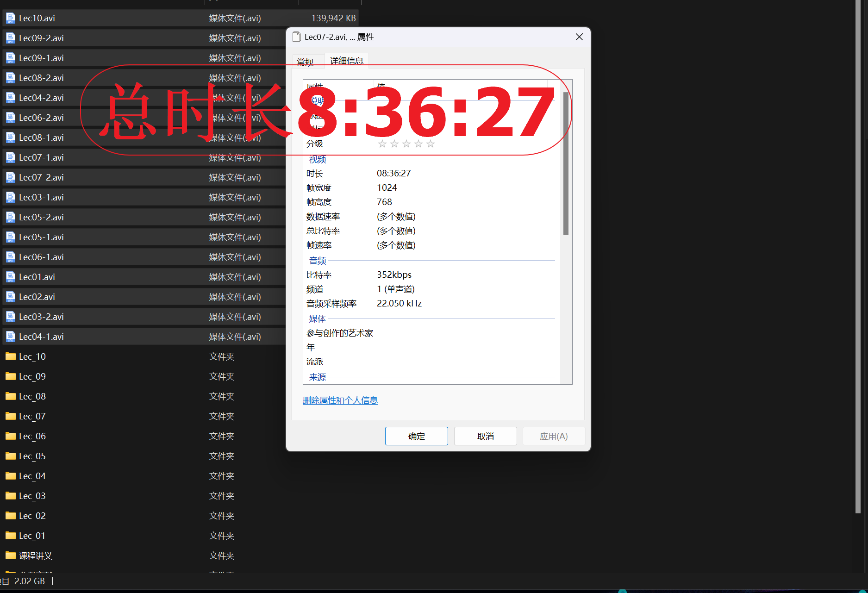
Task: Select the Lec08-1.avi file icon
Action: coord(10,137)
